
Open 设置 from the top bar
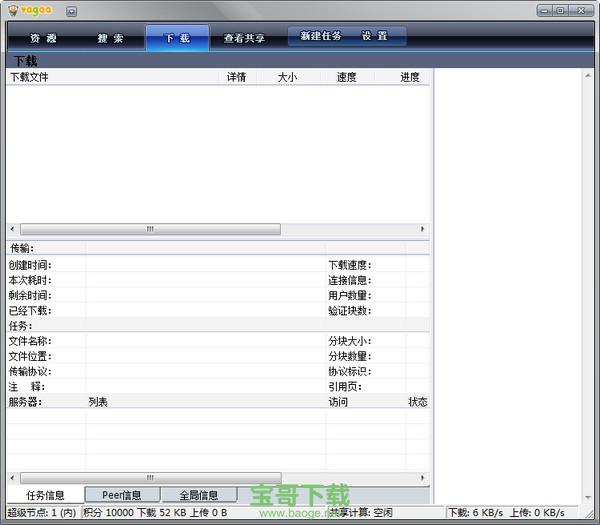pyautogui.click(x=374, y=36)
